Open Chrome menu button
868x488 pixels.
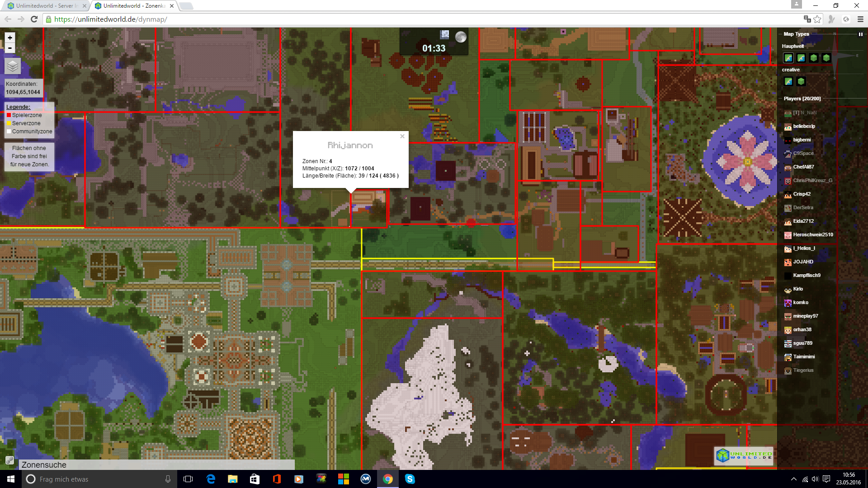click(x=860, y=19)
